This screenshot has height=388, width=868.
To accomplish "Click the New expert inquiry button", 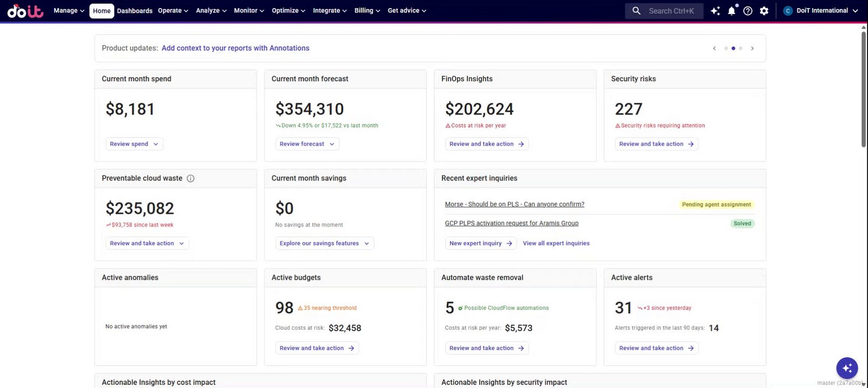I will point(481,244).
